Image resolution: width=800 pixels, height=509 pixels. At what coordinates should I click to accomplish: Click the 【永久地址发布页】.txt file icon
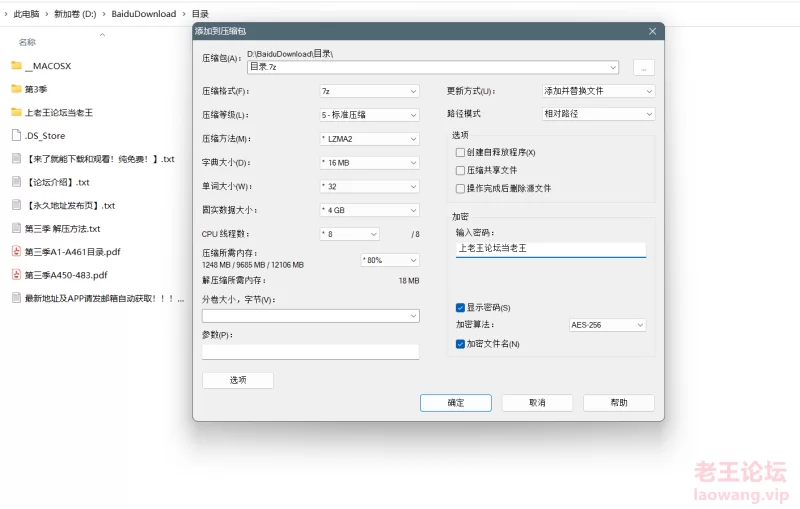(x=17, y=205)
